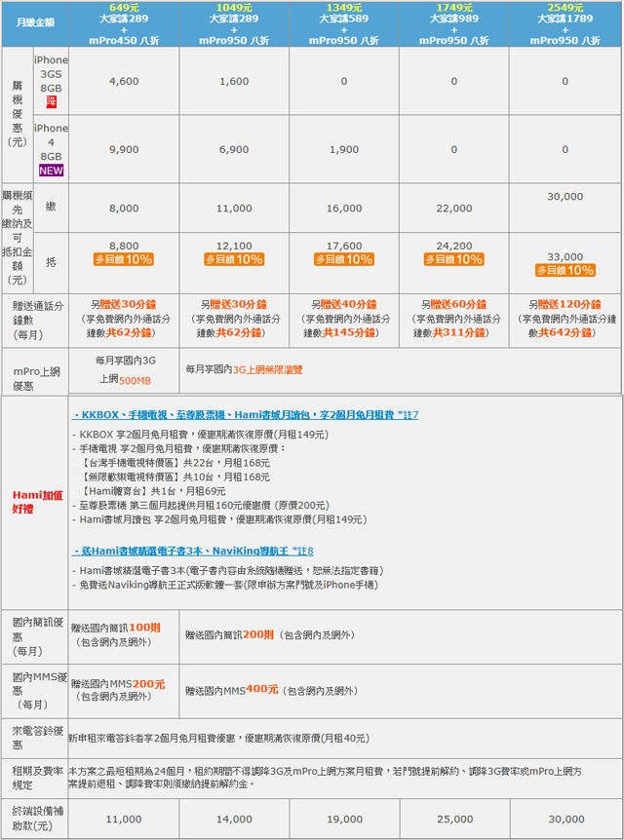Click the deductible amount 17,600
The width and height of the screenshot is (624, 840).
pos(343,246)
